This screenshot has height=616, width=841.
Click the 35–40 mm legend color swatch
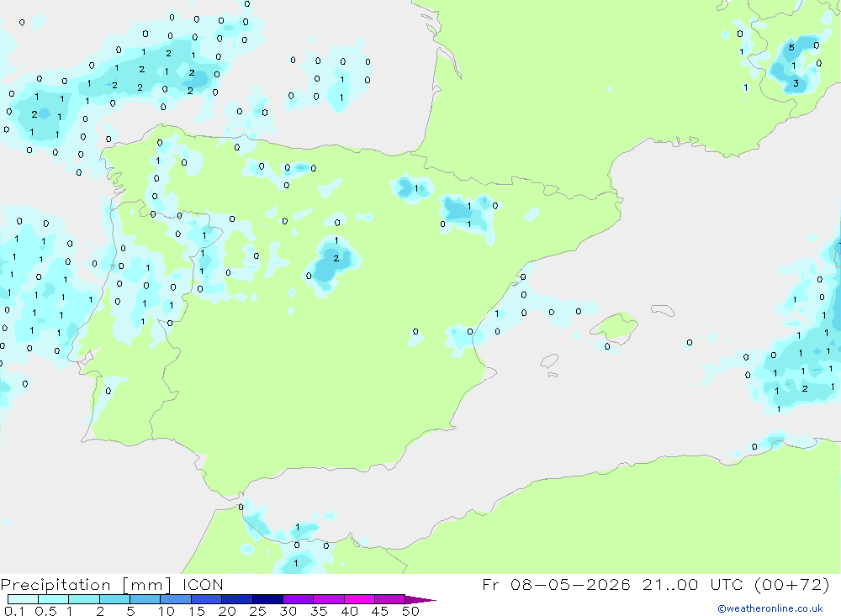coord(328,599)
